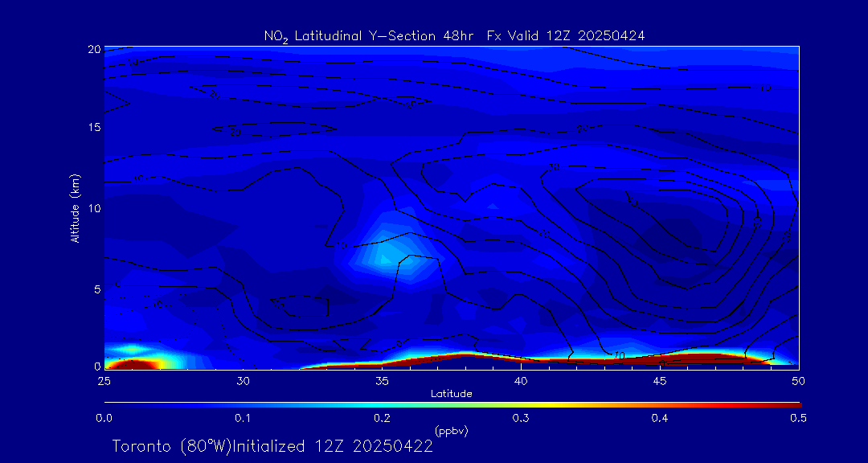The image size is (868, 463).
Task: Click the latitude axis tick label "45"
Action: (x=659, y=380)
